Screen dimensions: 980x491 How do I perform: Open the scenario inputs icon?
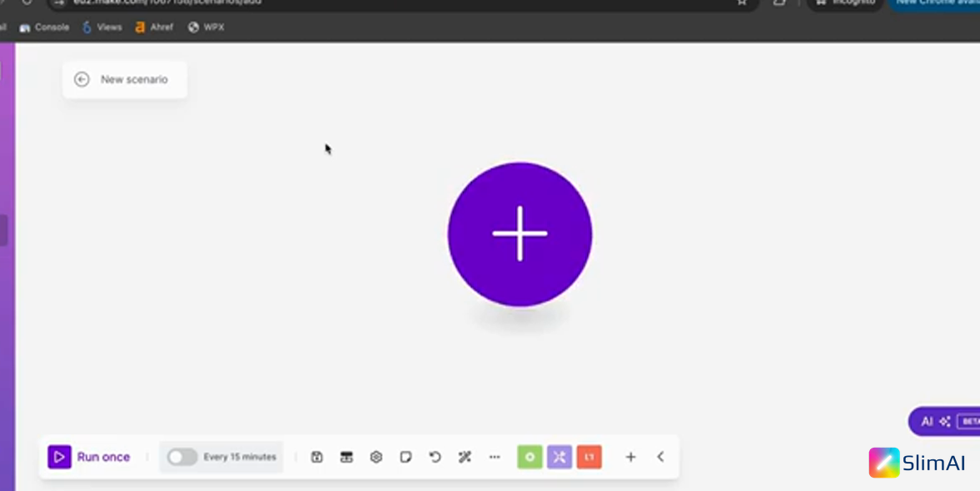point(346,457)
